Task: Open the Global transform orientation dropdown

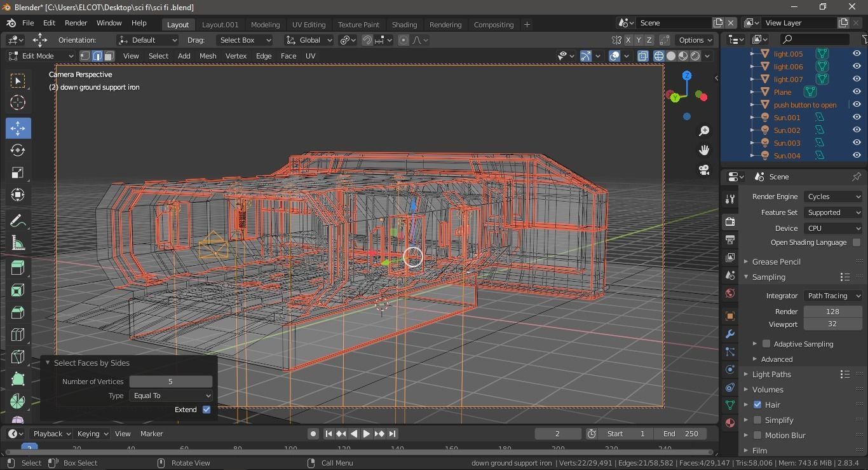Action: (x=309, y=40)
